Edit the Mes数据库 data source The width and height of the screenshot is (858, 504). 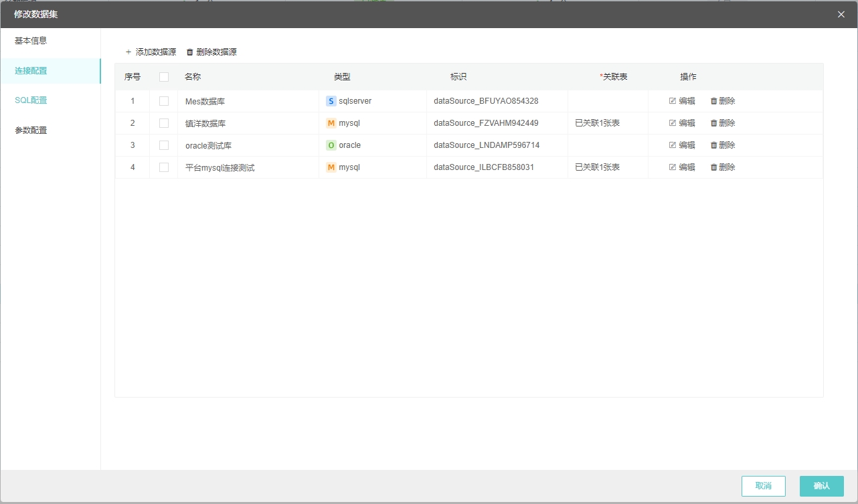click(x=682, y=101)
